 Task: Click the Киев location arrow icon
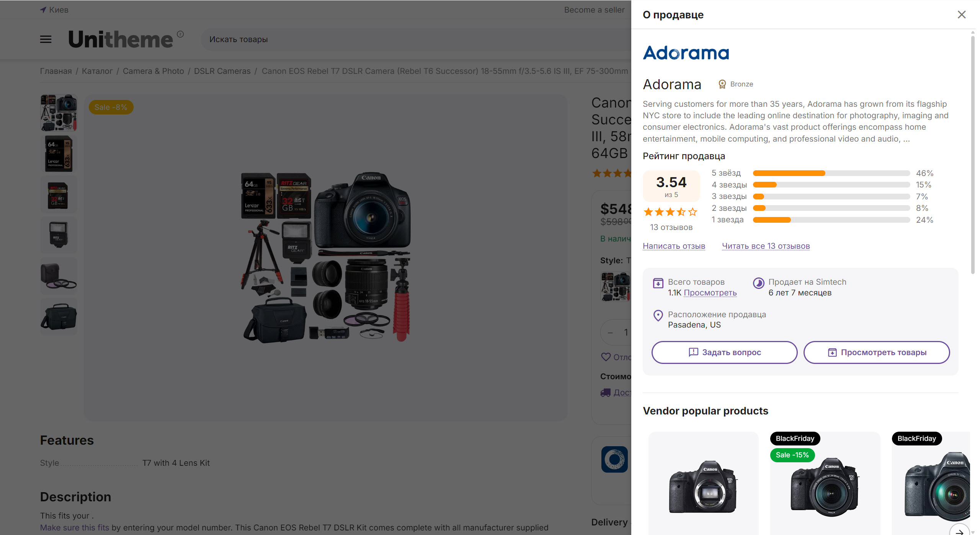click(43, 10)
